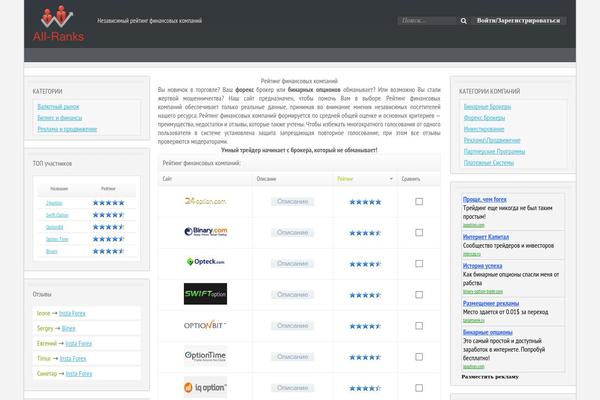This screenshot has width=600, height=400.
Task: Click the All-Ranks logo
Action: 58,23
